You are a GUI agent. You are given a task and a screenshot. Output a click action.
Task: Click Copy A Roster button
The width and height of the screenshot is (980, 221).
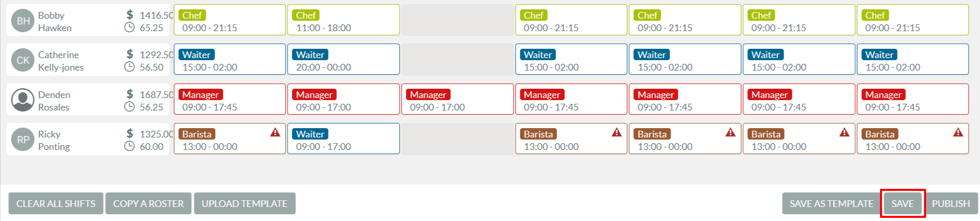(149, 203)
